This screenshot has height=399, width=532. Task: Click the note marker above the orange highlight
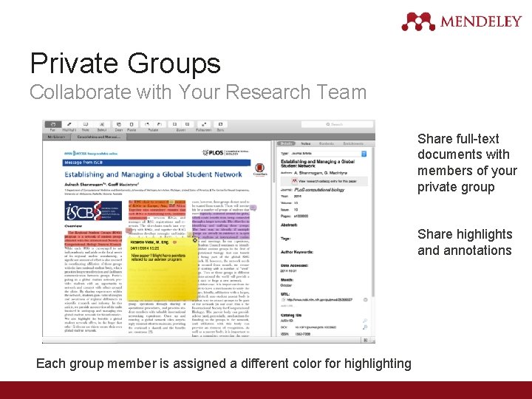tap(171, 202)
